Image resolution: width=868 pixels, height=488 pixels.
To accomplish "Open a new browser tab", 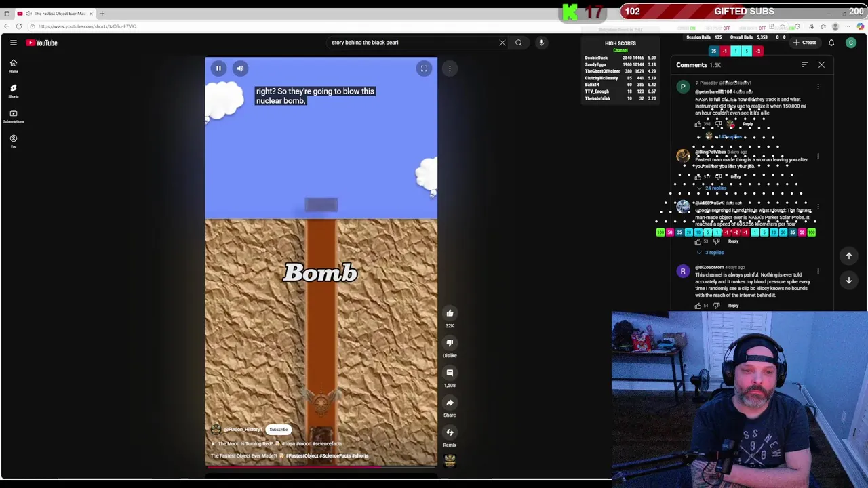I will point(102,14).
